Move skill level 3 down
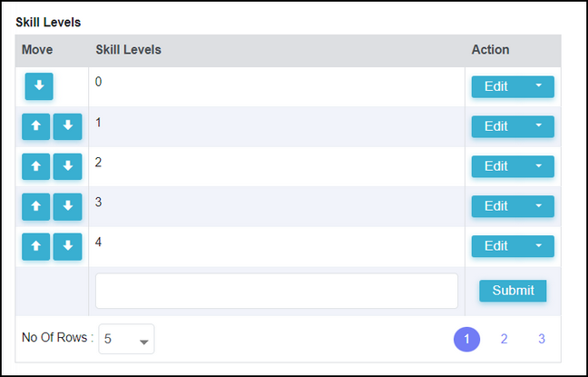Viewport: 588px width, 377px height. point(67,206)
